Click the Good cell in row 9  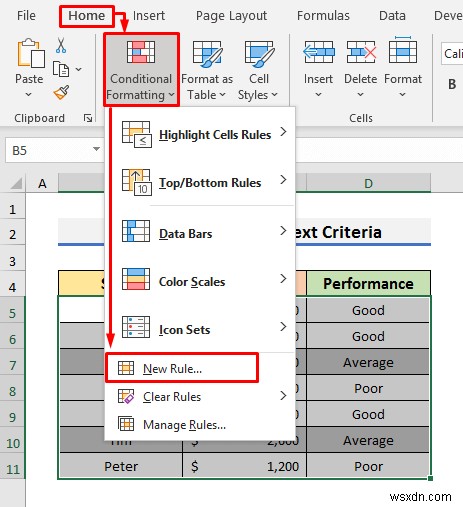click(x=368, y=414)
